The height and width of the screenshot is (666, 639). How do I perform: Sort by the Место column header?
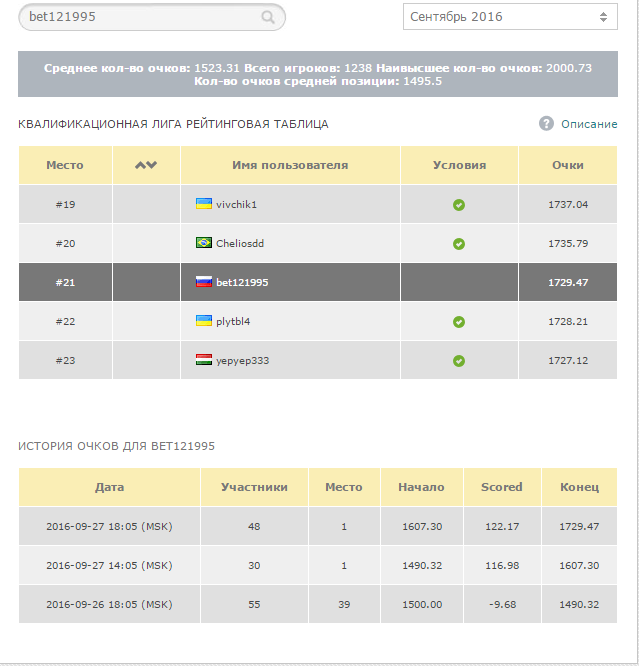click(65, 165)
